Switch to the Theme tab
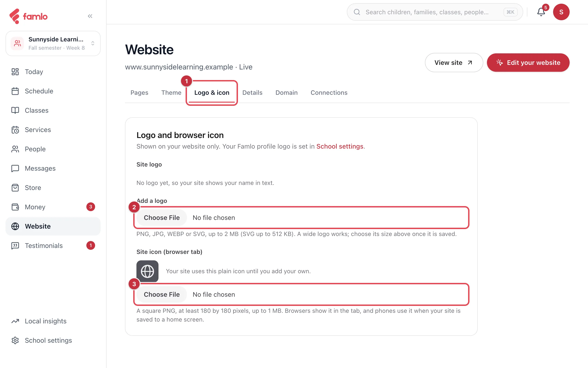 (x=171, y=92)
